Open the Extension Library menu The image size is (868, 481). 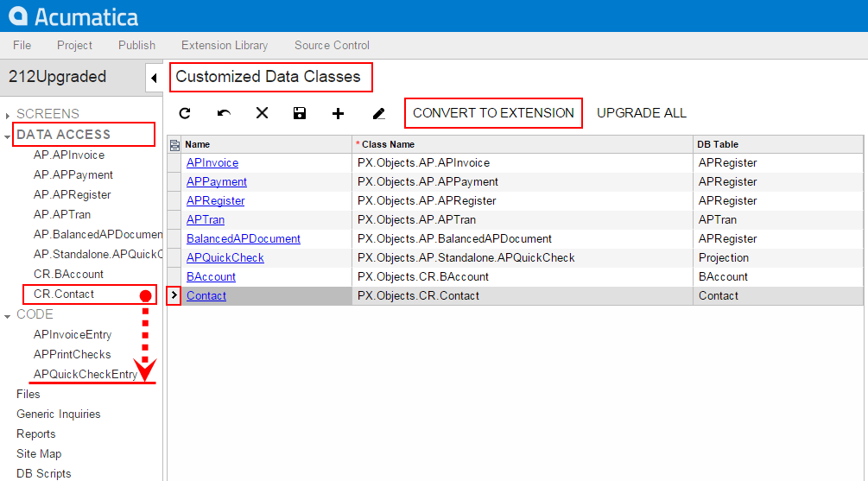coord(225,45)
